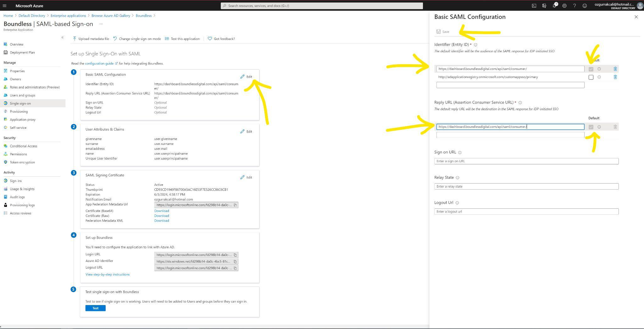The width and height of the screenshot is (644, 329).
Task: Copy the Logout URL
Action: tap(235, 268)
